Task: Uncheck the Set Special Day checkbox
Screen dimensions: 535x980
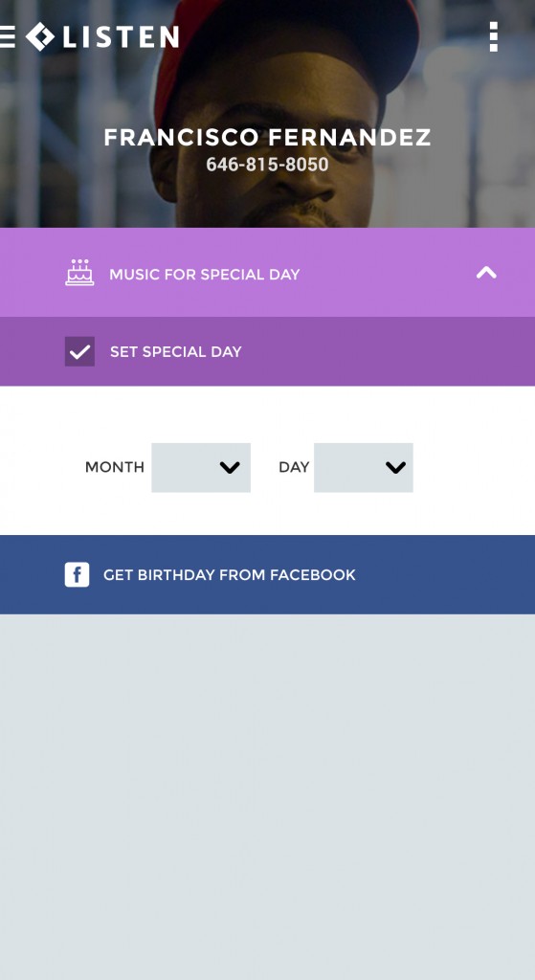Action: [80, 351]
